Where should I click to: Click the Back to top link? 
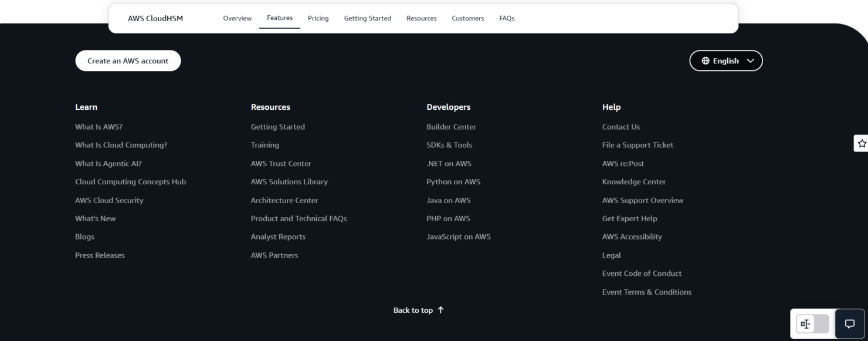pyautogui.click(x=418, y=310)
